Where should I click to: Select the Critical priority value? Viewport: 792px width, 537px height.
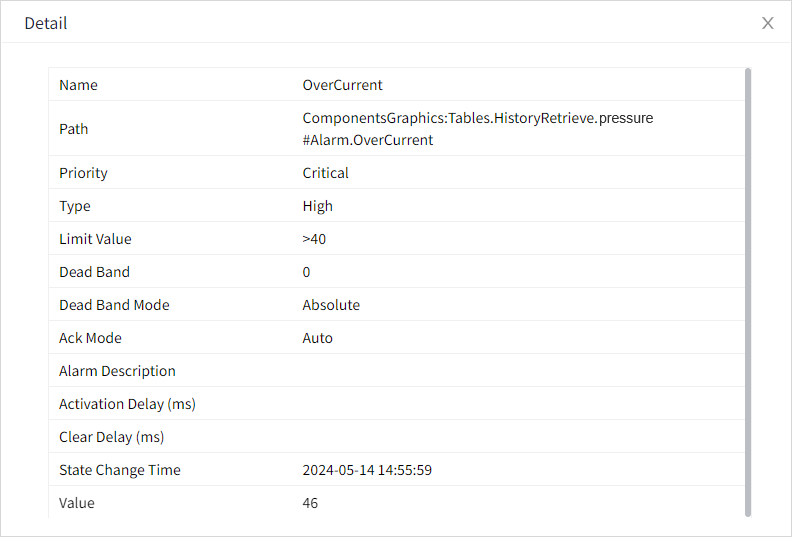click(326, 173)
